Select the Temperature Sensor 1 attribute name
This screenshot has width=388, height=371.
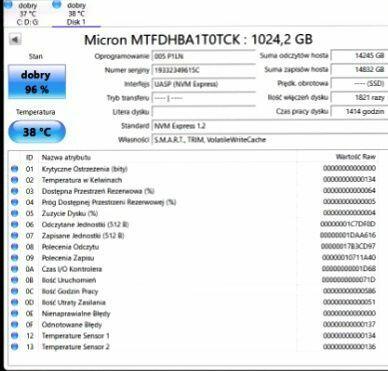(x=76, y=336)
